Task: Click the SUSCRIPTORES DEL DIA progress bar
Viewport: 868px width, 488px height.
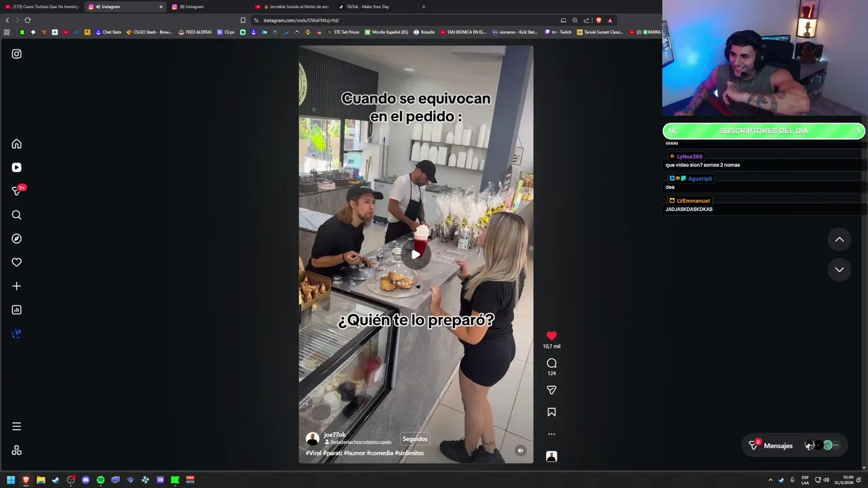Action: 764,131
